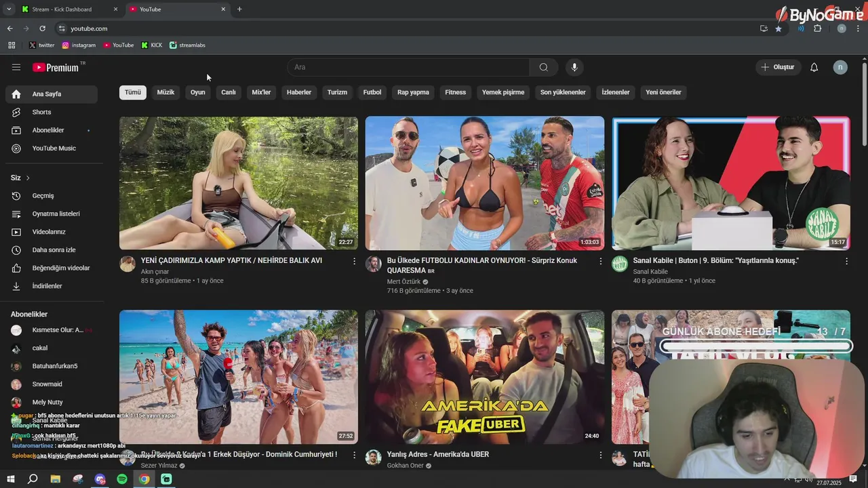The width and height of the screenshot is (868, 488).
Task: Open the Quaresma football video thumbnail
Action: point(485,183)
